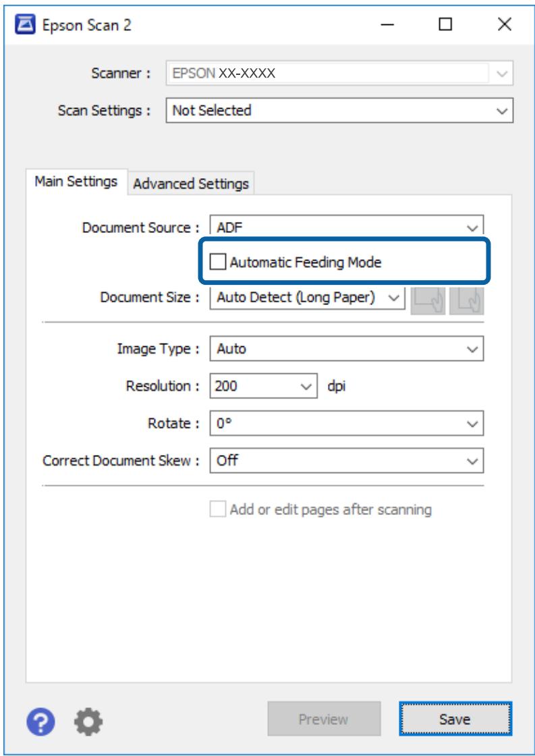Maximize the Epson Scan 2 window
The image size is (535, 756).
[445, 25]
